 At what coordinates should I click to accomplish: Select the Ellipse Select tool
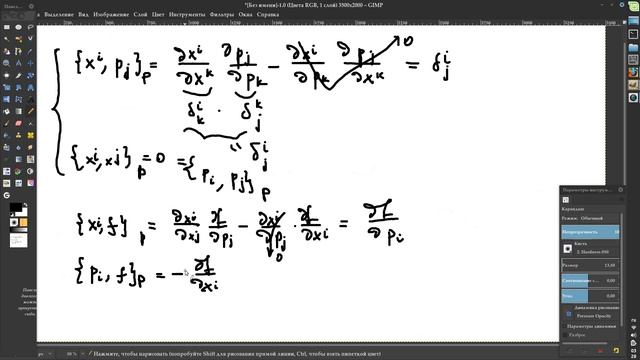click(x=18, y=27)
